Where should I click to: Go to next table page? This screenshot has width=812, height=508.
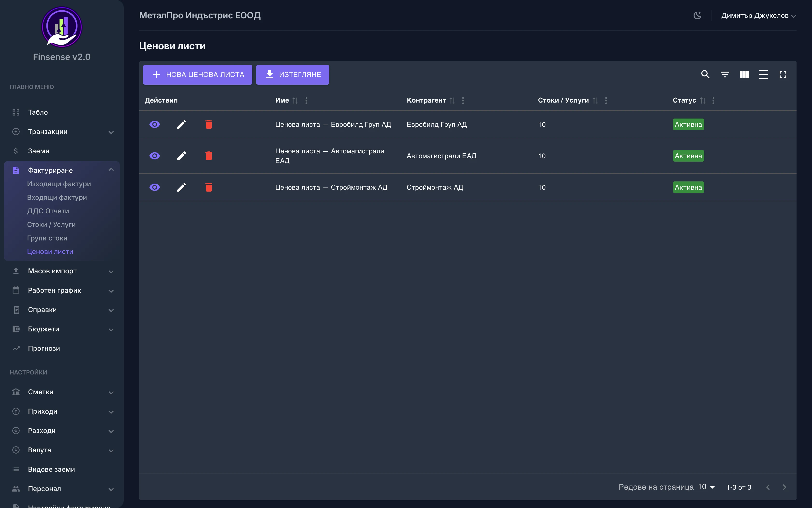[x=784, y=487]
